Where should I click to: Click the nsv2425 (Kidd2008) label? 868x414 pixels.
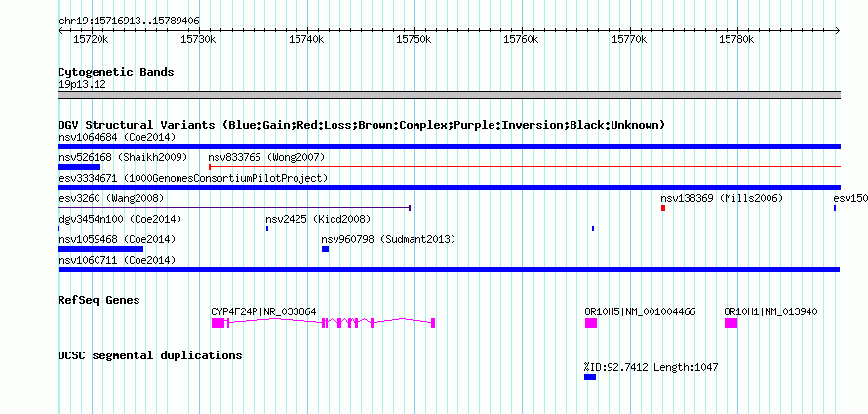pos(318,219)
